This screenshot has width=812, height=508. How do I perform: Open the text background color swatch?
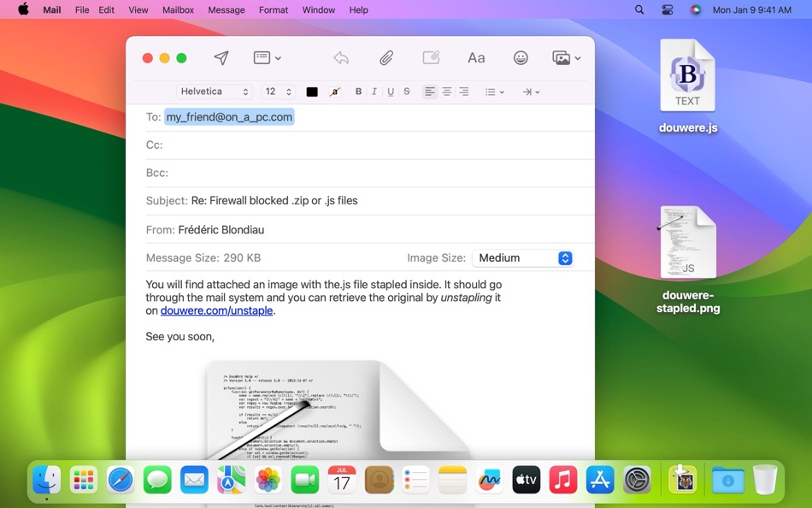click(x=335, y=92)
